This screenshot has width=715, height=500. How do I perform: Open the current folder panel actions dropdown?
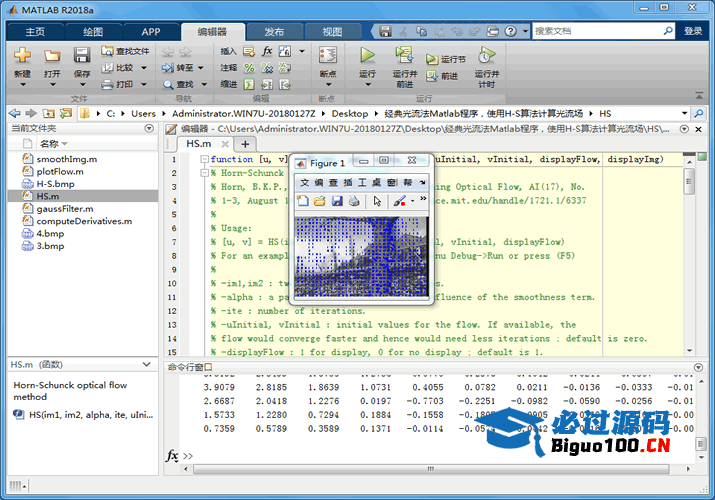[x=149, y=129]
